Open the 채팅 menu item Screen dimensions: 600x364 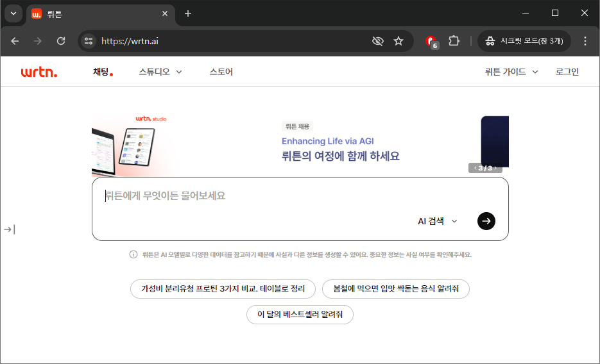click(x=103, y=72)
